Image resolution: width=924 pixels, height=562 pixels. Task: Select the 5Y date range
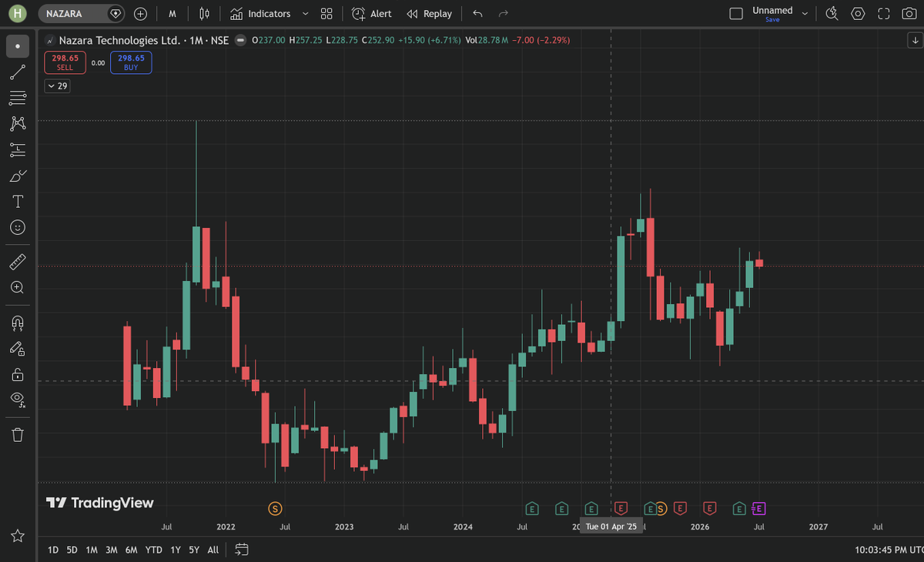194,550
